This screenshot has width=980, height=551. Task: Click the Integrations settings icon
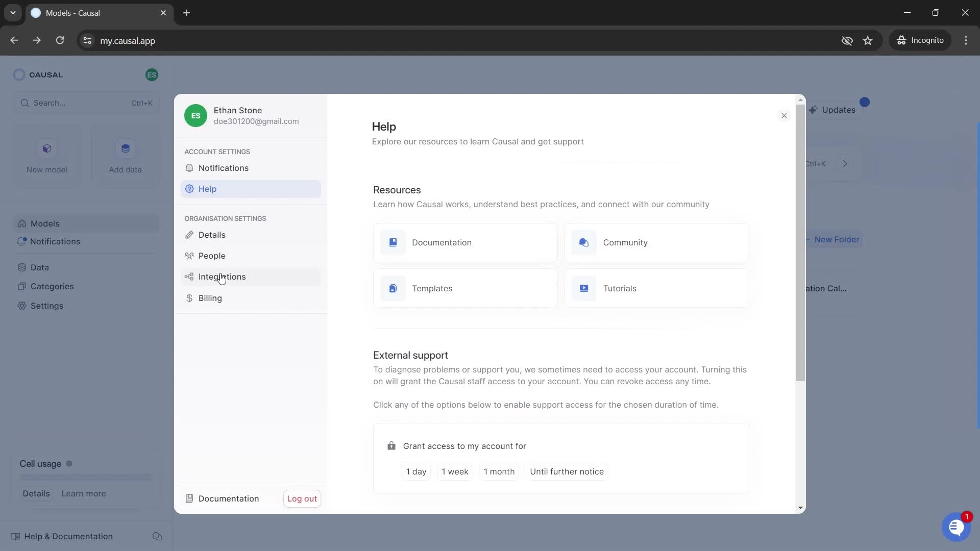point(188,277)
